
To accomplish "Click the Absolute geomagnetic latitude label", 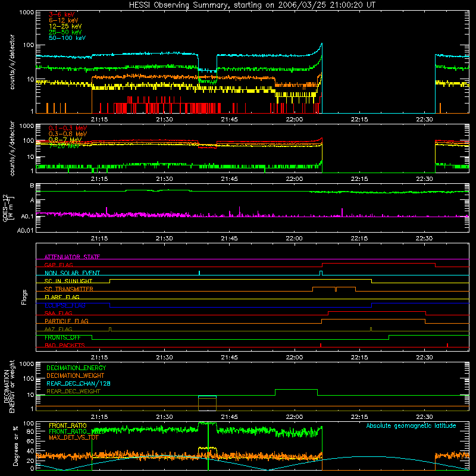I will (x=411, y=425).
